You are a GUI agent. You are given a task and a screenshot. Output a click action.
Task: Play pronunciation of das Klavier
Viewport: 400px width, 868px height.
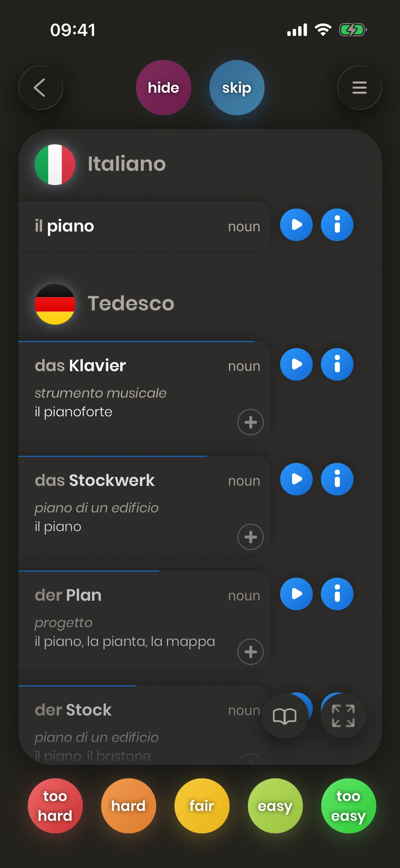[296, 364]
